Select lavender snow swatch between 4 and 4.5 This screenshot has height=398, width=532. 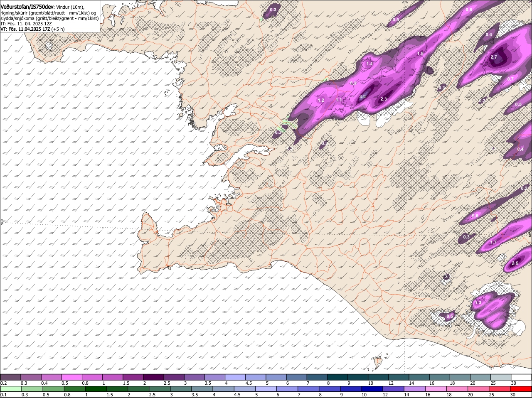(x=235, y=377)
